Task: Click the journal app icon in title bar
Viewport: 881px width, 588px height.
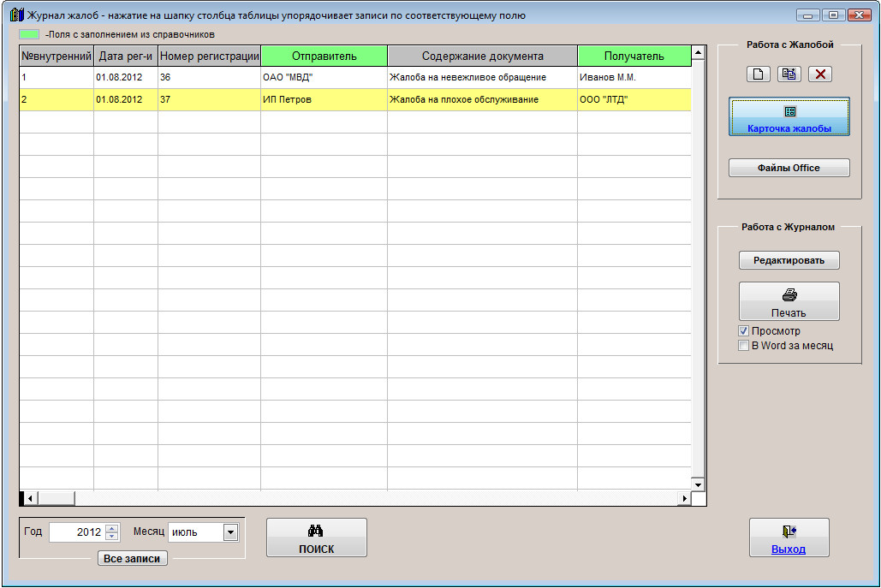Action: coord(17,15)
